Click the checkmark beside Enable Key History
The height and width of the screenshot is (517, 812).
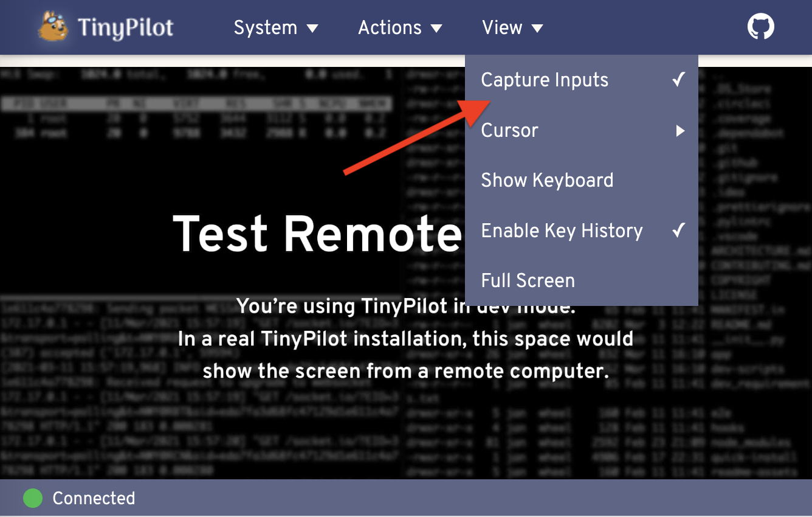pos(678,230)
